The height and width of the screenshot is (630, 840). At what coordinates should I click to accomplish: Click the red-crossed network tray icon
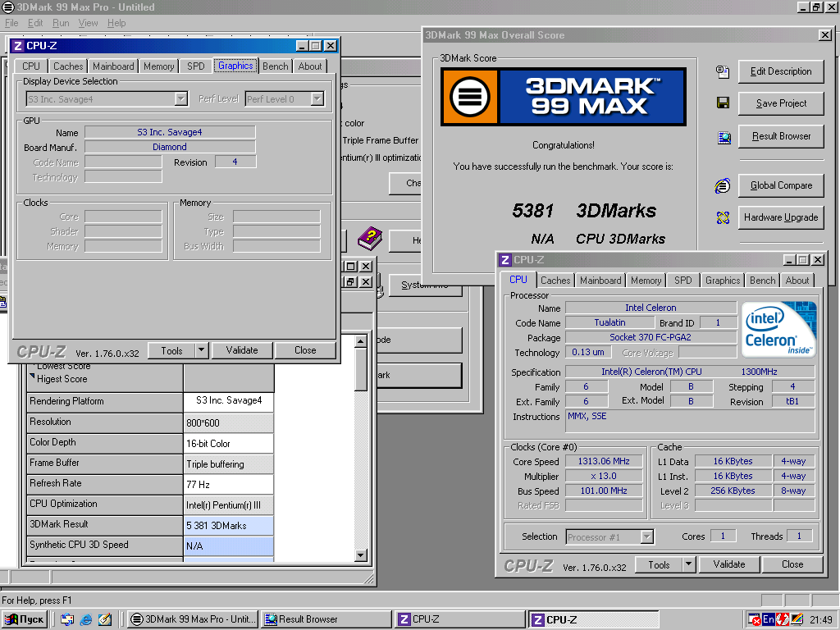[755, 620]
